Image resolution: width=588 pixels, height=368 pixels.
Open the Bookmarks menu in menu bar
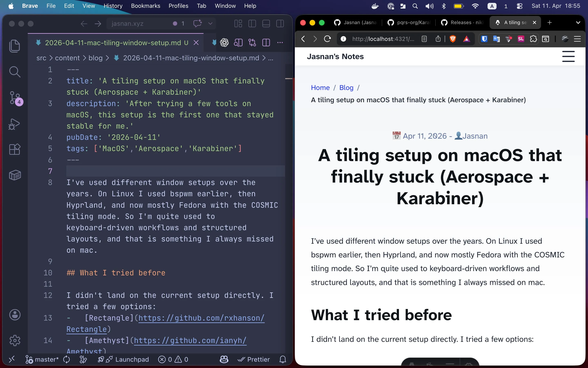pyautogui.click(x=146, y=6)
